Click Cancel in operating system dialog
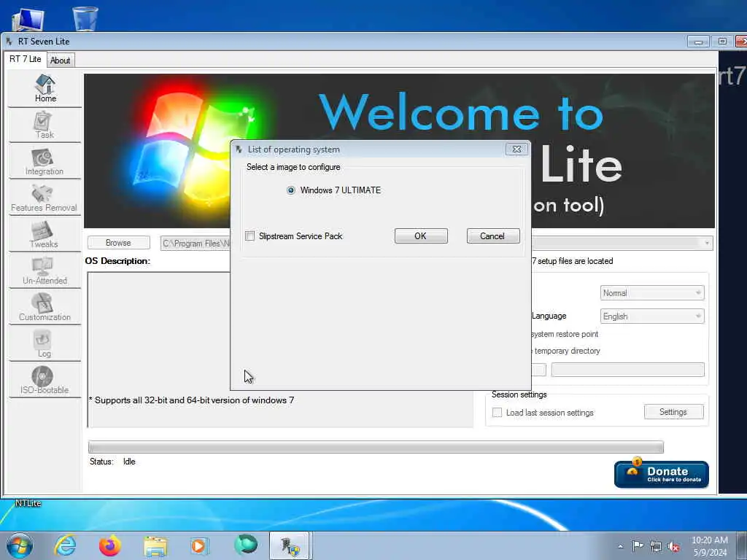 coord(492,236)
